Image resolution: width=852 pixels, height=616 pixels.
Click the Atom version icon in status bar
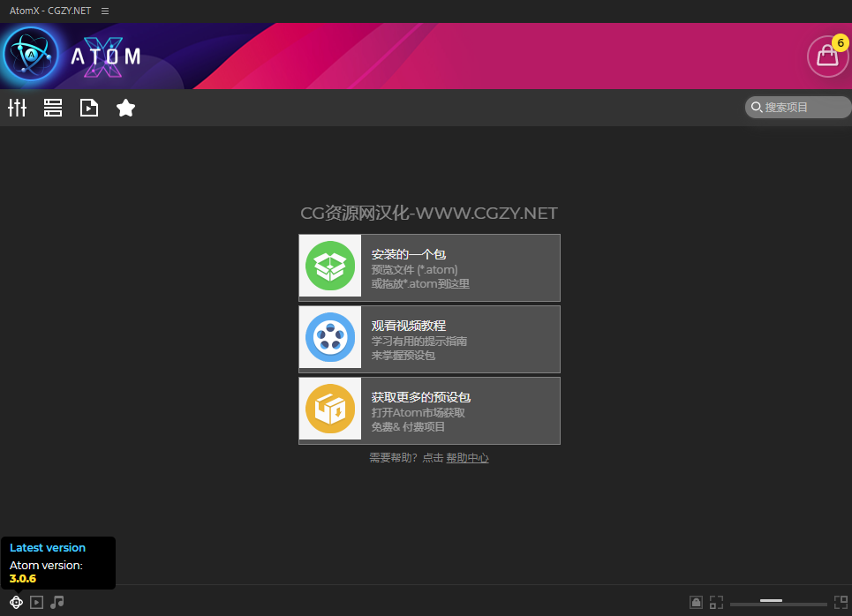[16, 602]
